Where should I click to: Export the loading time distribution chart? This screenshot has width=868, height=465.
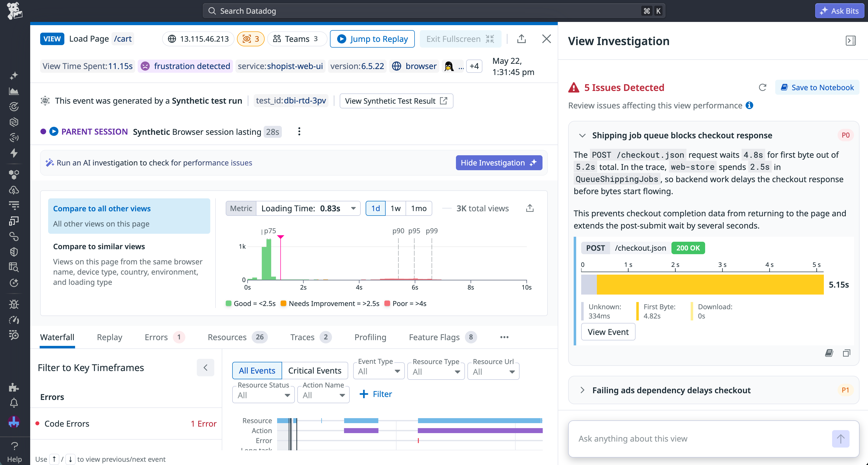(x=530, y=208)
